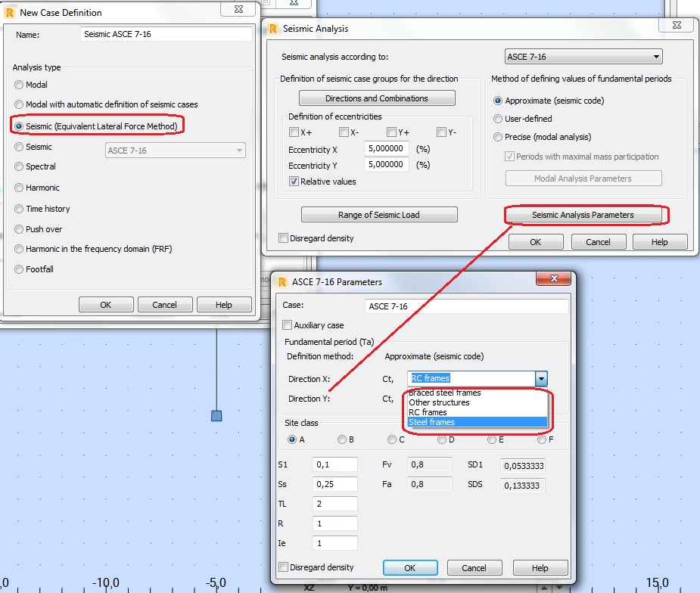Choose User-defined fundamental period method

[x=496, y=117]
